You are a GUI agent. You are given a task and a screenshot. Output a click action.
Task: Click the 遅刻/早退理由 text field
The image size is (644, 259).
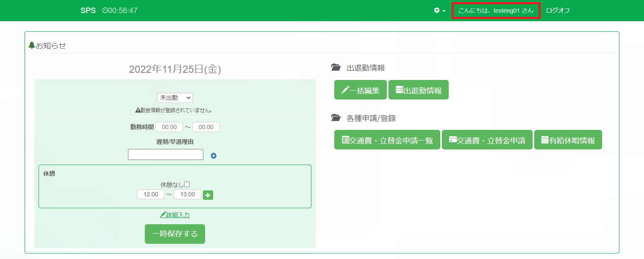(165, 154)
